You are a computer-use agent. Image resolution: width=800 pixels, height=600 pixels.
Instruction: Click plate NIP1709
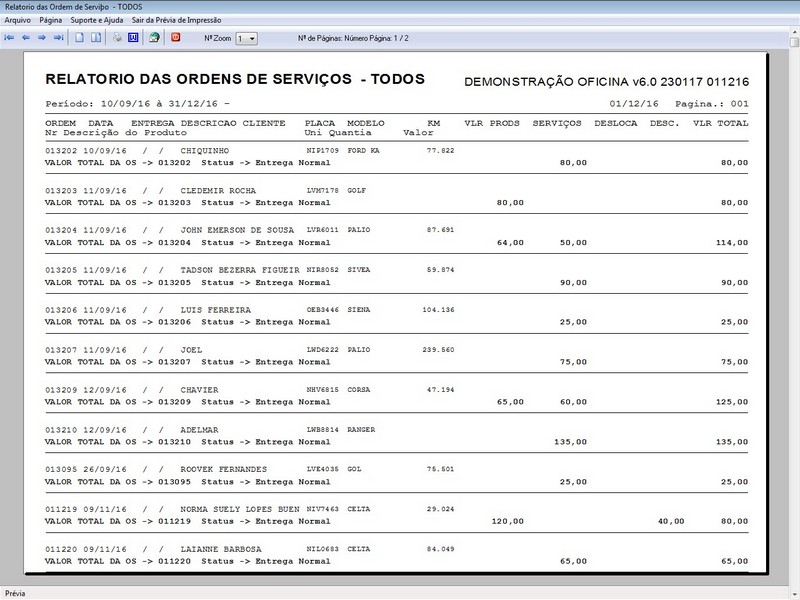coord(322,151)
